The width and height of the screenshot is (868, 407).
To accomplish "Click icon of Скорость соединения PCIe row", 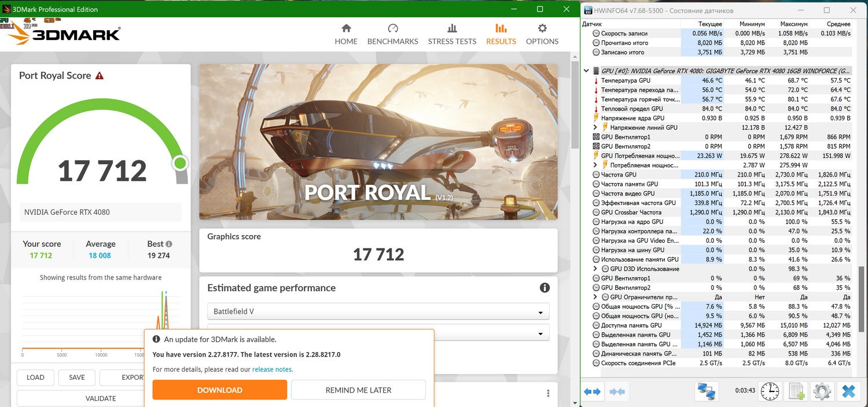I will coord(596,363).
